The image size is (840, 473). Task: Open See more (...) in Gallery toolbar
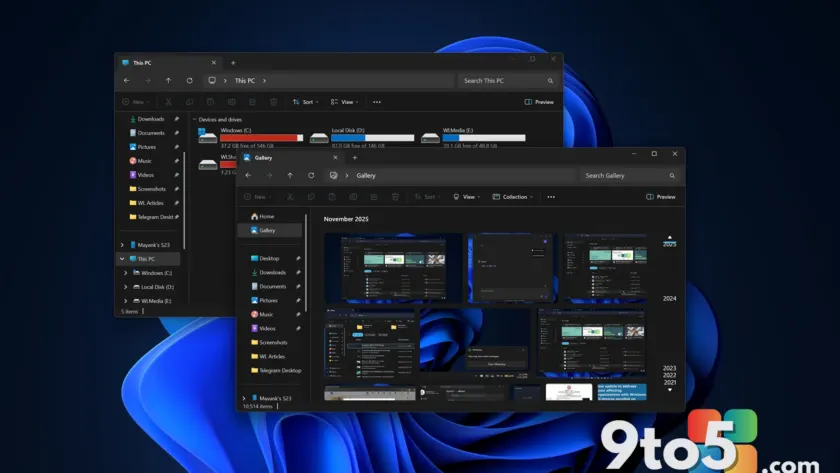click(x=551, y=197)
